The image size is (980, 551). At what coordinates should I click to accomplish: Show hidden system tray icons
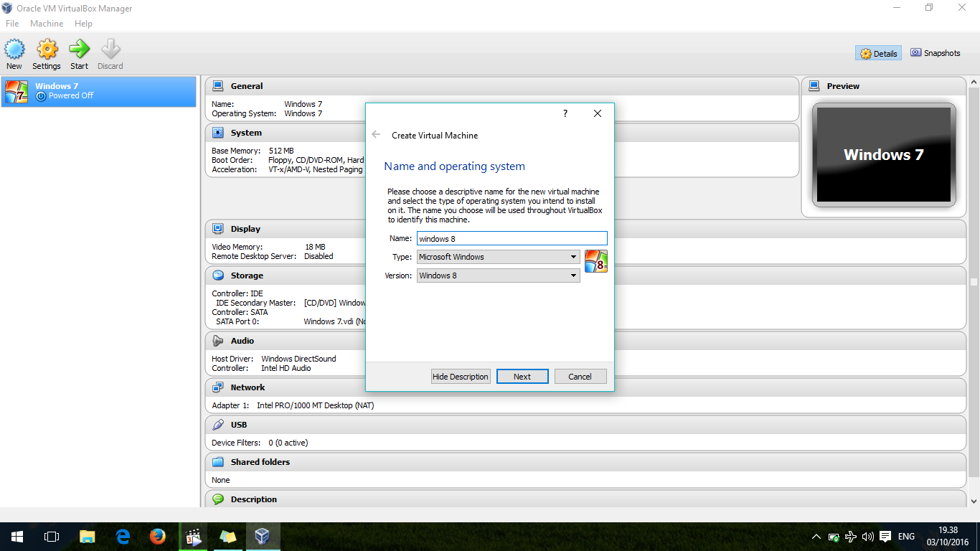click(816, 537)
